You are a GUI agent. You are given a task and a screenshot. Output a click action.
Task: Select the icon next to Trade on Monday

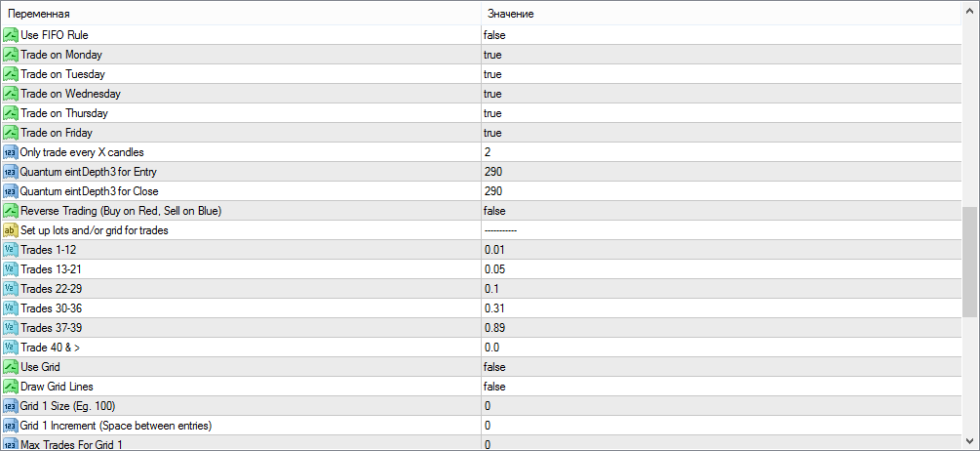[11, 55]
